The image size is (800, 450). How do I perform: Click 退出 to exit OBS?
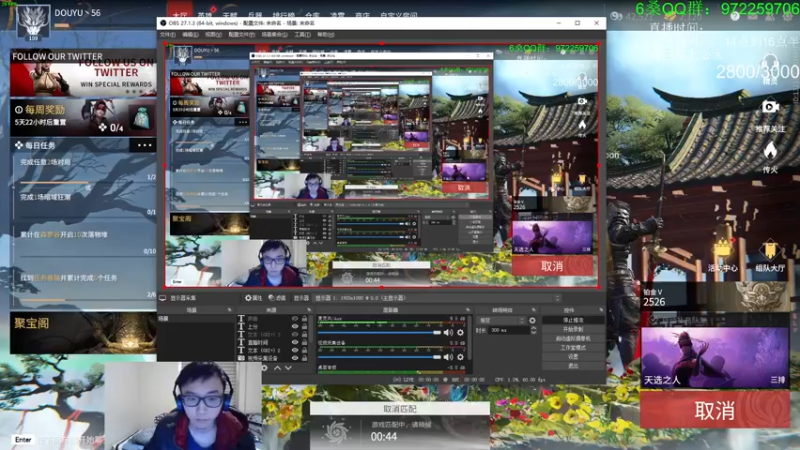click(x=573, y=366)
